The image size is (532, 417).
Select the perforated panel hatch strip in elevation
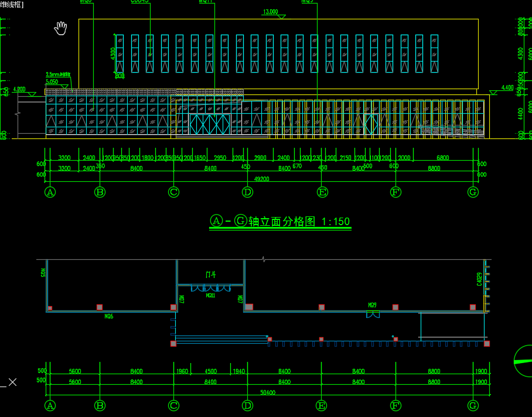(x=145, y=91)
